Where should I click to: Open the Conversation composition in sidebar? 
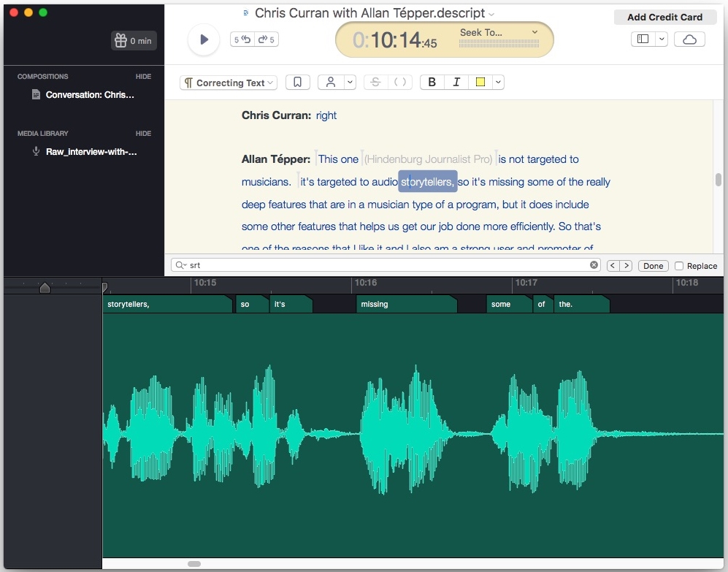coord(90,95)
